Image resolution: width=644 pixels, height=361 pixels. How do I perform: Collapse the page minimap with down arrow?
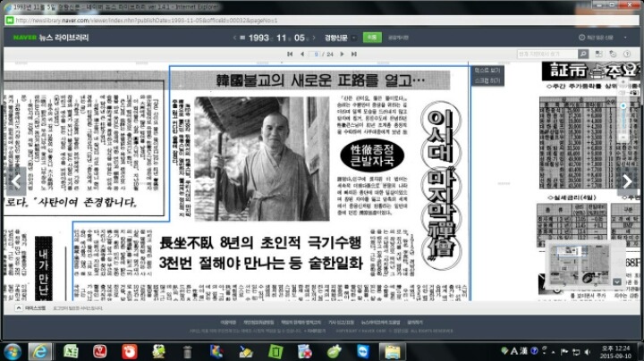(x=617, y=281)
